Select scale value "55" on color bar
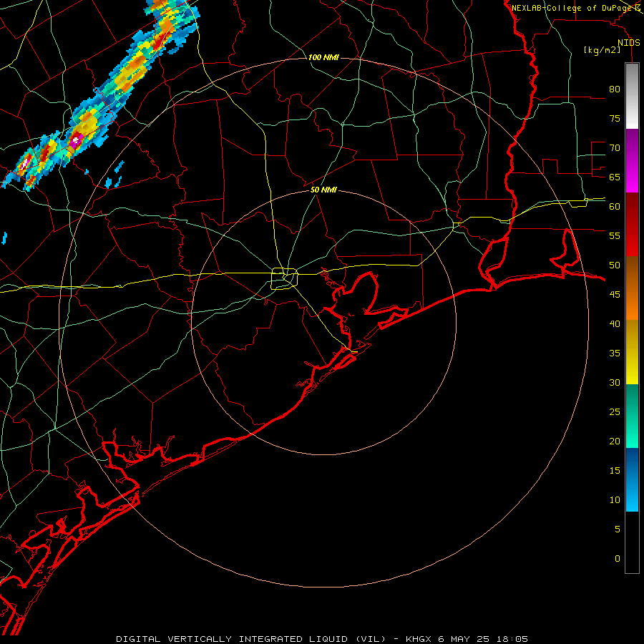Screen dimensions: 644x644 tap(615, 235)
